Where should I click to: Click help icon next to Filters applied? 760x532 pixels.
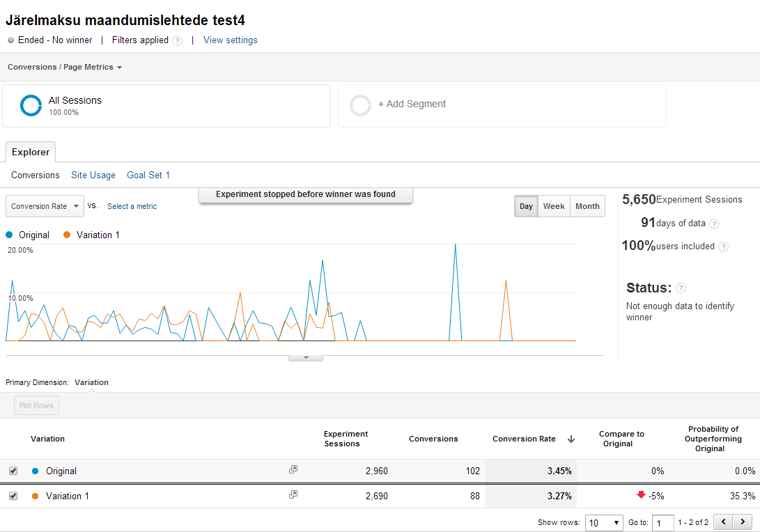pyautogui.click(x=178, y=40)
